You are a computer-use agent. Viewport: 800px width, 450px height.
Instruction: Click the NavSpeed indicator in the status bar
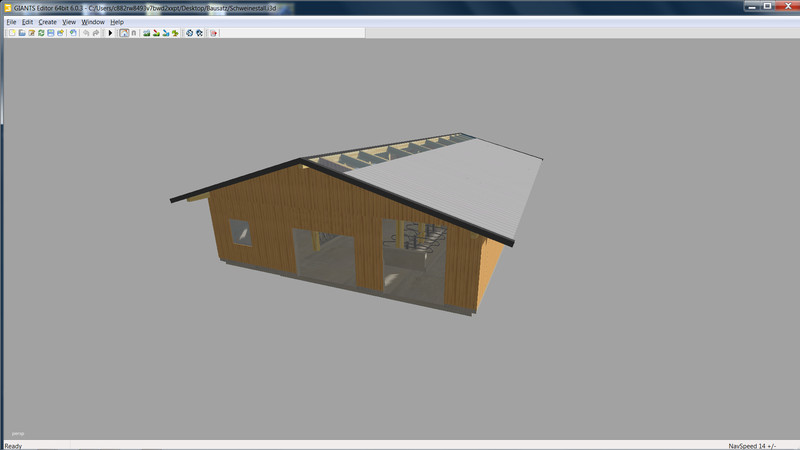pos(758,445)
